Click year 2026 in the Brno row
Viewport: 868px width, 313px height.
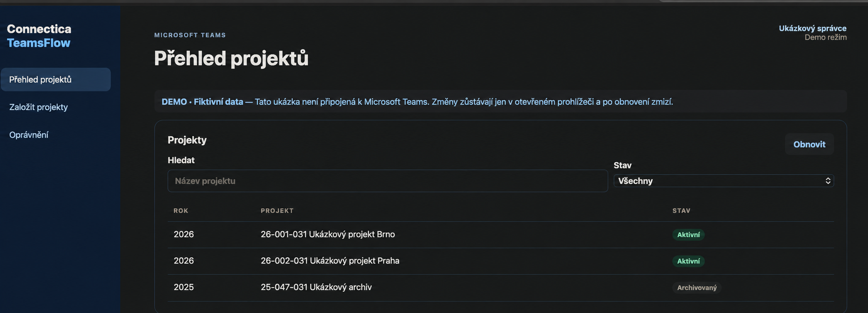184,234
